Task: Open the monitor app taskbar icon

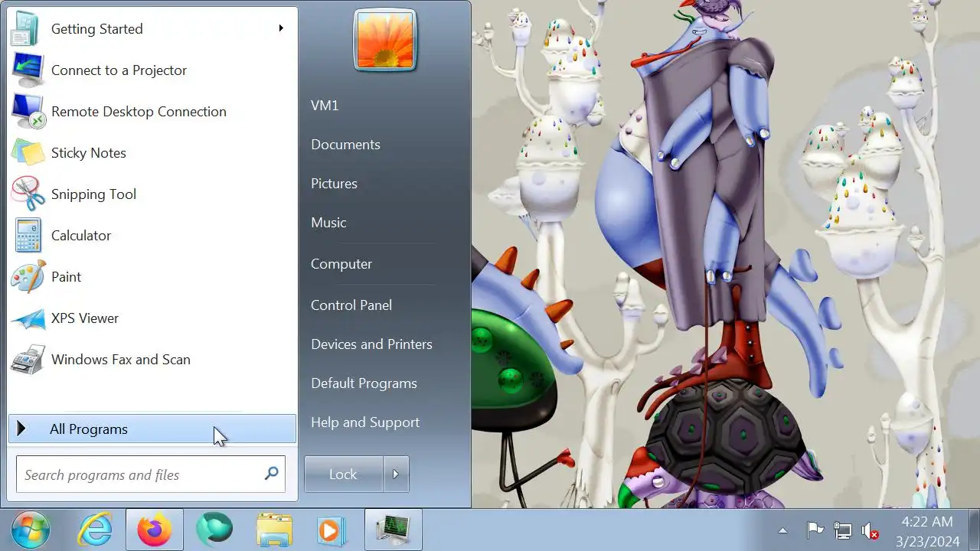Action: 394,530
